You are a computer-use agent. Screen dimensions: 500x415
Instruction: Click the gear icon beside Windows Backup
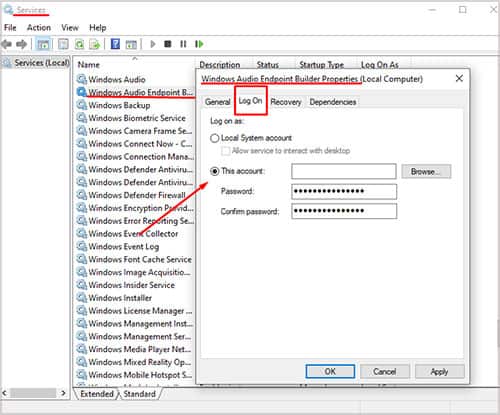point(81,105)
